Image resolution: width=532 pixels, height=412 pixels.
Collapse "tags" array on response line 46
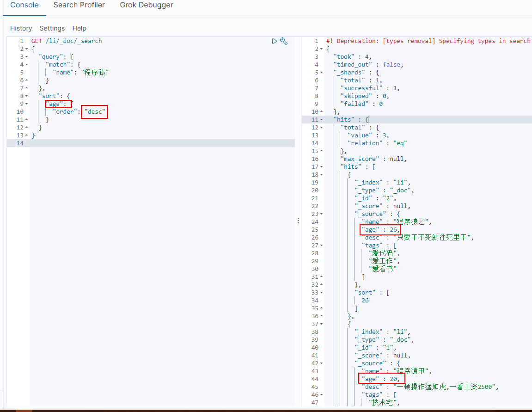[x=322, y=395]
